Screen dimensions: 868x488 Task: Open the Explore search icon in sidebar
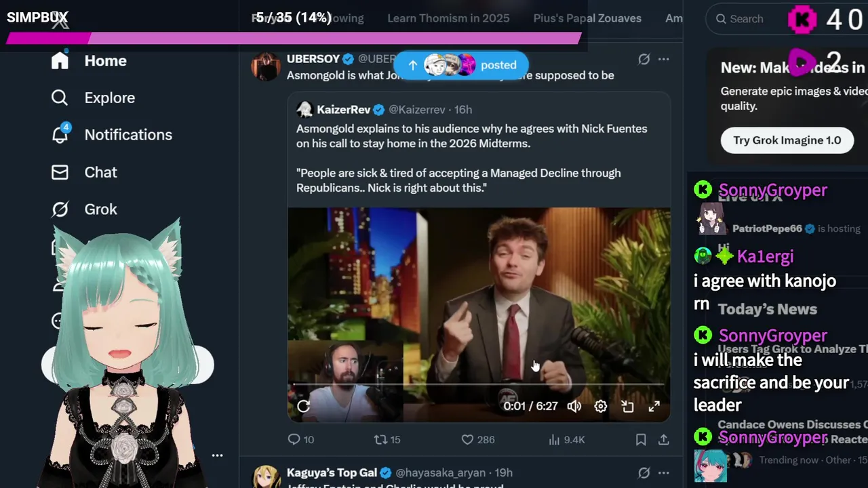[x=60, y=98]
